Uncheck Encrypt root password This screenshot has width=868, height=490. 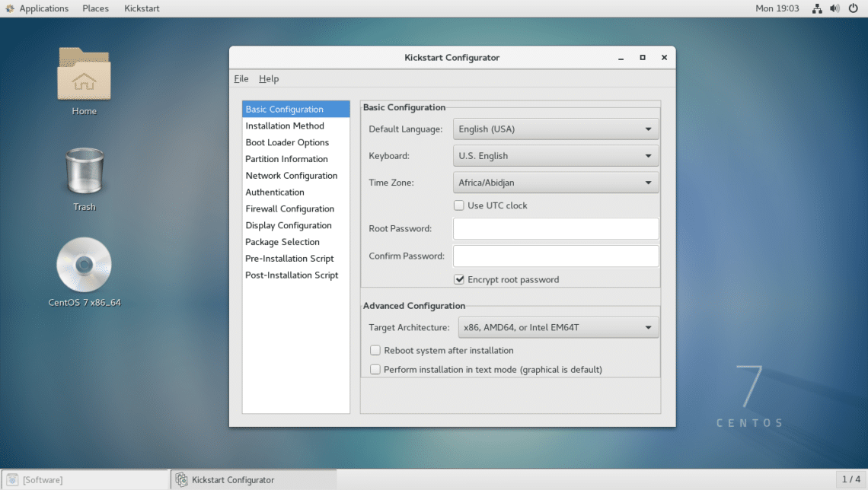[x=459, y=279]
